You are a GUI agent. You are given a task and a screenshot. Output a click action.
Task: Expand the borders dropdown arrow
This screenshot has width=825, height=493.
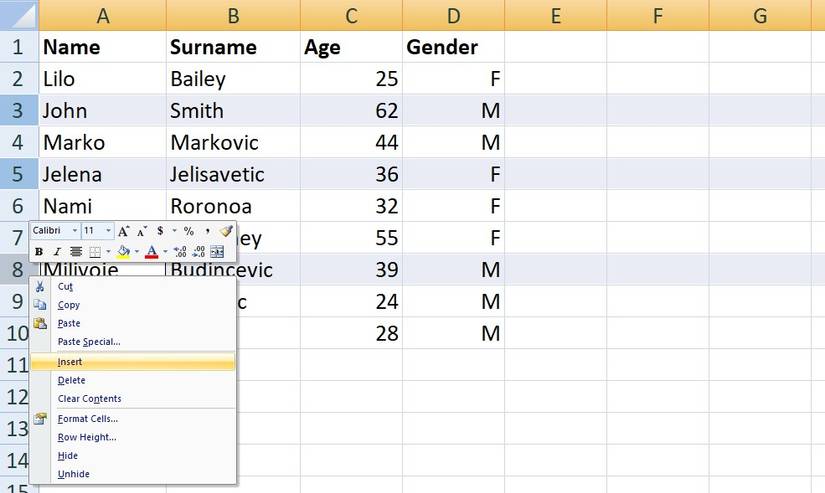click(108, 251)
